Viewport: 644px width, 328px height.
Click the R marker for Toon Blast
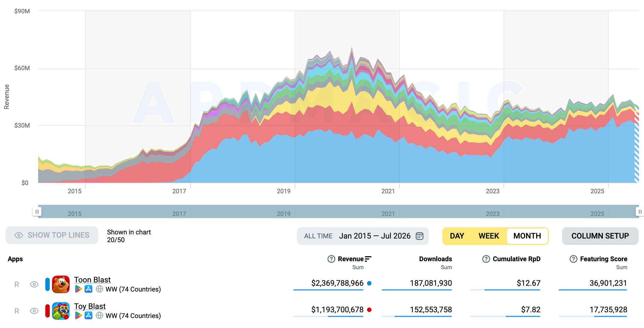17,285
